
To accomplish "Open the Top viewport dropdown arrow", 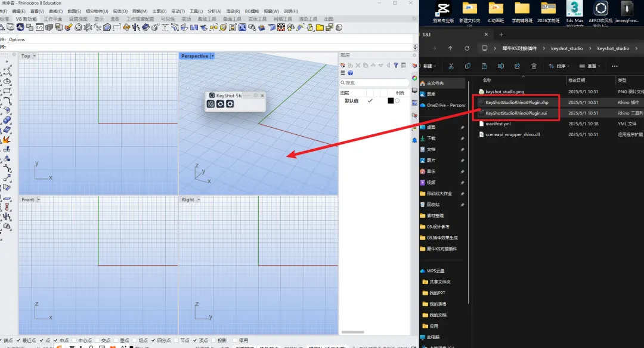I will (35, 56).
